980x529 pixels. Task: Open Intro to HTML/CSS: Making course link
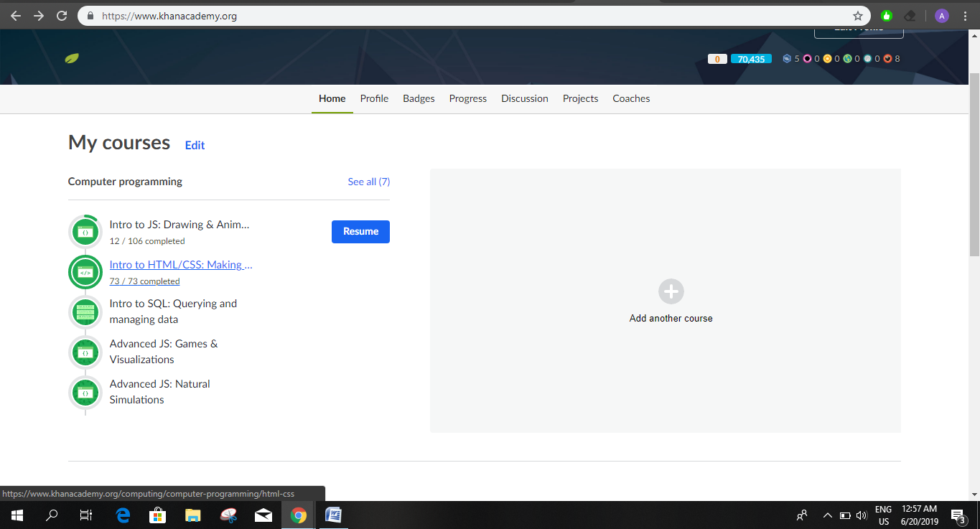[x=181, y=265]
